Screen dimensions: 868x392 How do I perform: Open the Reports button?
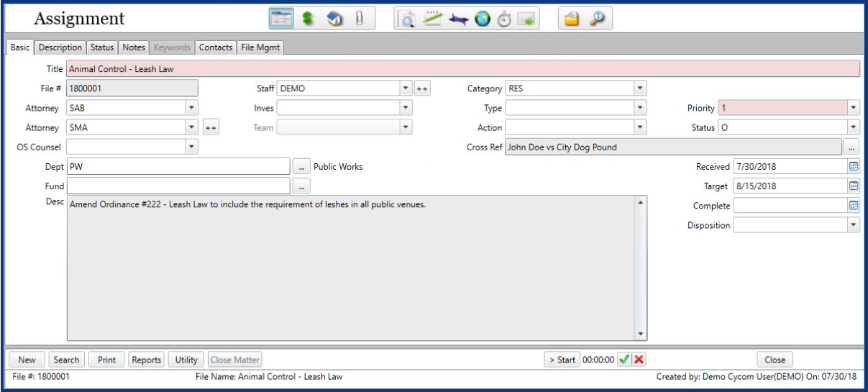[x=146, y=360]
